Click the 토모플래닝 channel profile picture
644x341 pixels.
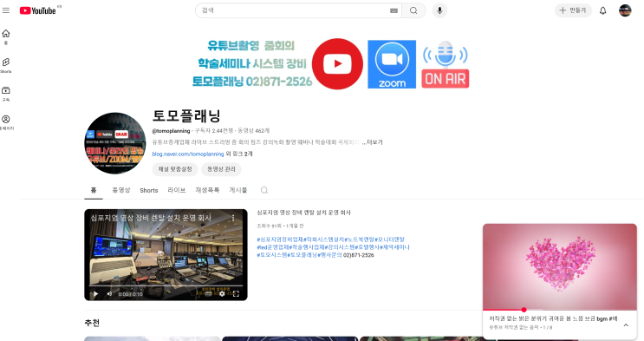pos(115,143)
